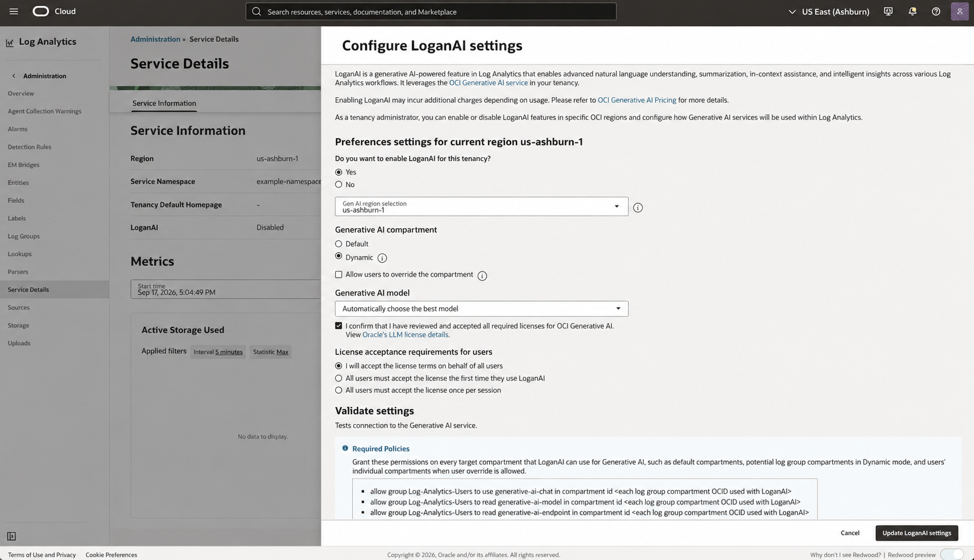The width and height of the screenshot is (974, 560).
Task: Open the help question mark icon
Action: point(936,11)
